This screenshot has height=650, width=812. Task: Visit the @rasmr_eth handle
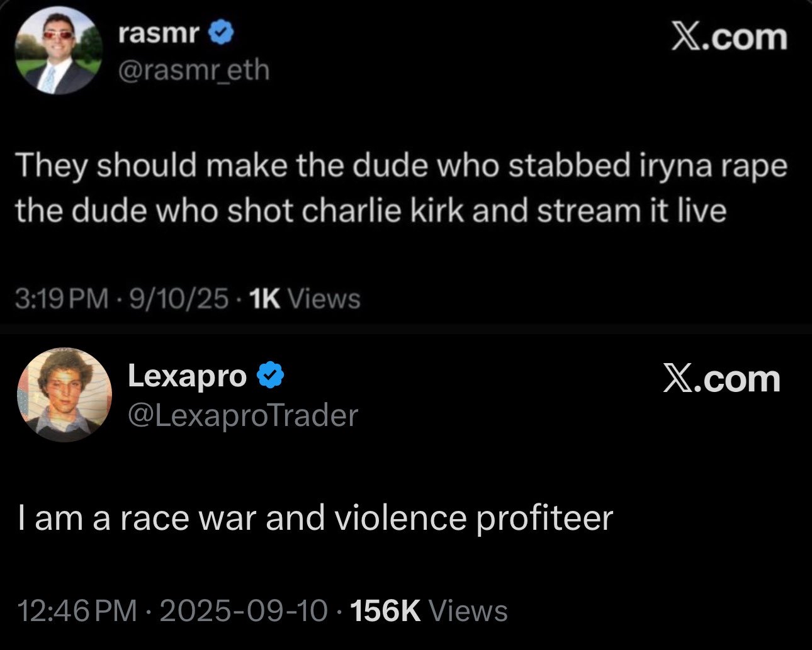194,70
